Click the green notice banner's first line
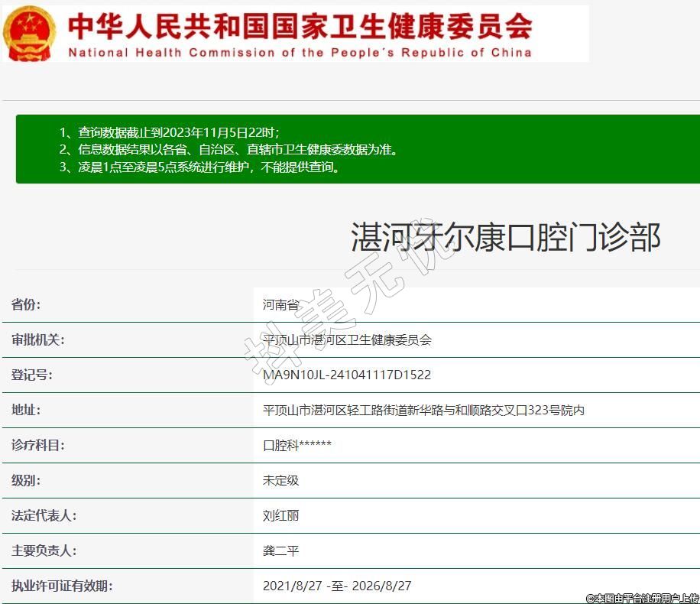The height and width of the screenshot is (604, 700). (x=175, y=132)
